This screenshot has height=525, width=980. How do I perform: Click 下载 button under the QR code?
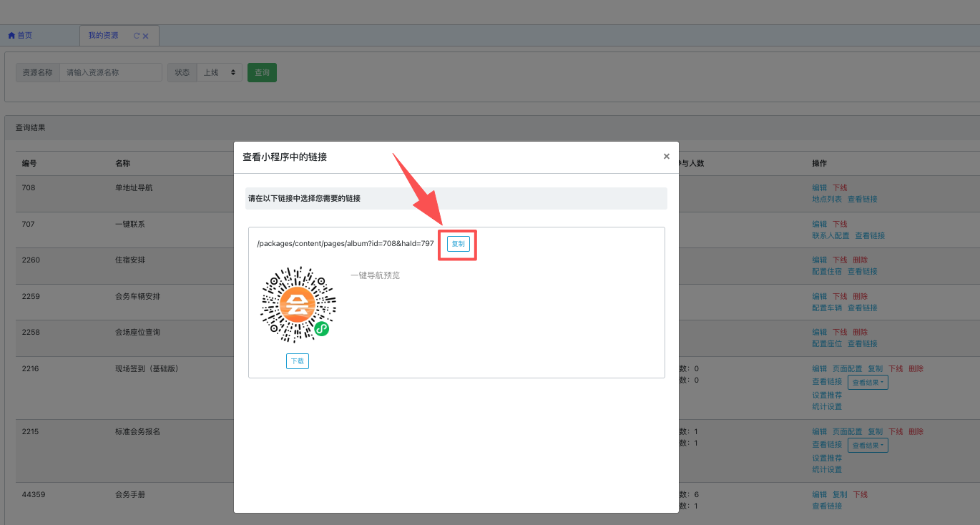click(297, 361)
